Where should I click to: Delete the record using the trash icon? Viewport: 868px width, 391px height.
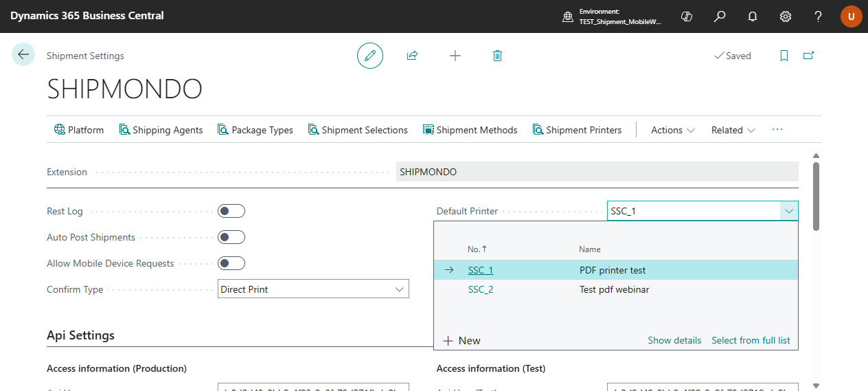point(497,56)
